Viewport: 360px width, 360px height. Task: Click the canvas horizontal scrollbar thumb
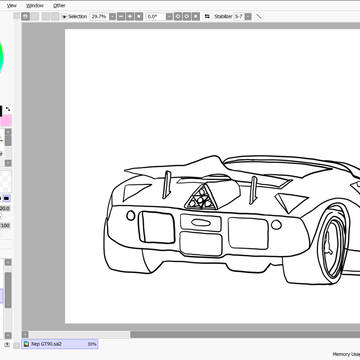pos(245,334)
